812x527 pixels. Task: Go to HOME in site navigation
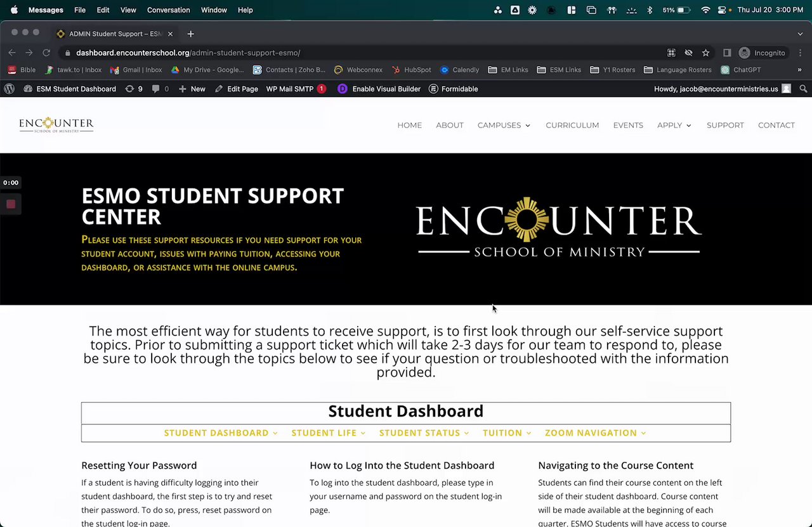click(409, 125)
